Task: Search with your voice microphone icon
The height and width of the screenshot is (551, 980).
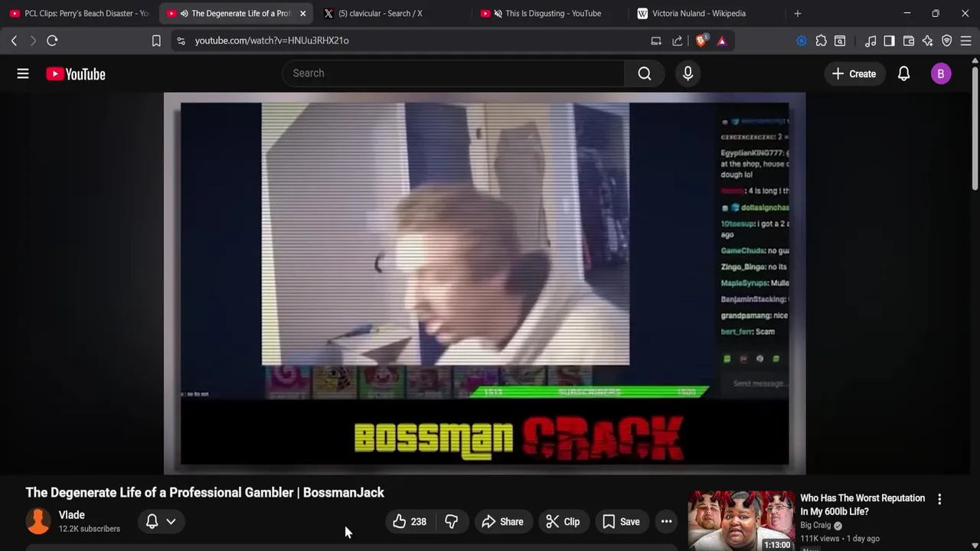Action: 688,73
